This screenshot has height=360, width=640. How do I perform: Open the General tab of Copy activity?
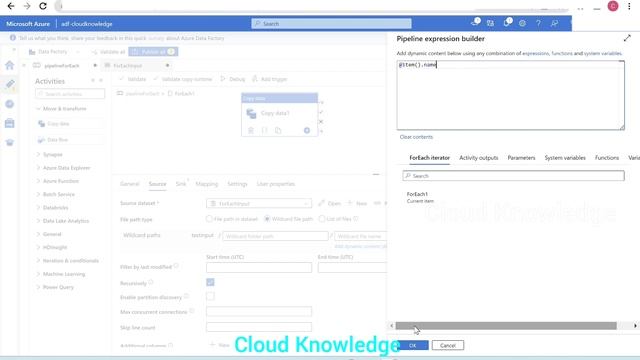tap(129, 184)
